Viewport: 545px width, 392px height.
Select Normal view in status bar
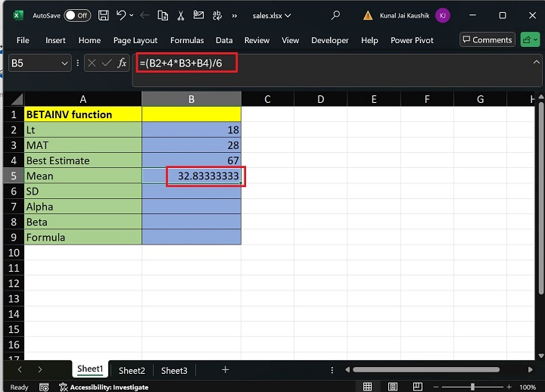click(367, 387)
